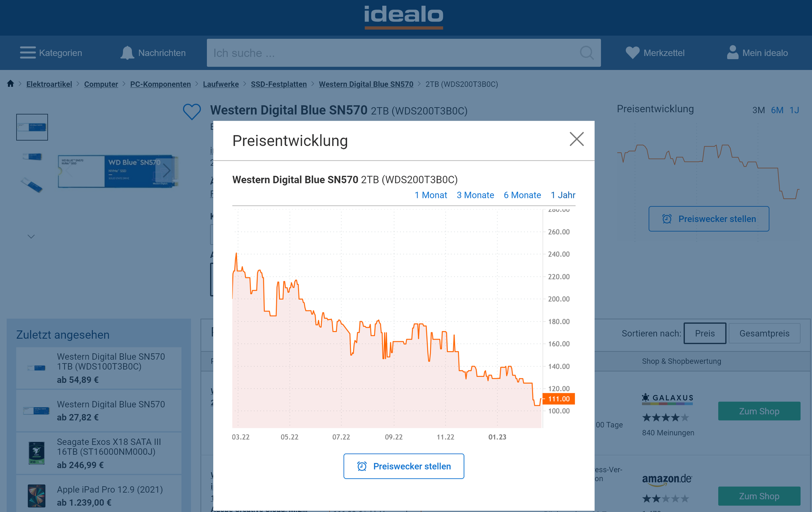Add product to wishlist with heart icon
Screen dimensions: 812x512
click(191, 112)
